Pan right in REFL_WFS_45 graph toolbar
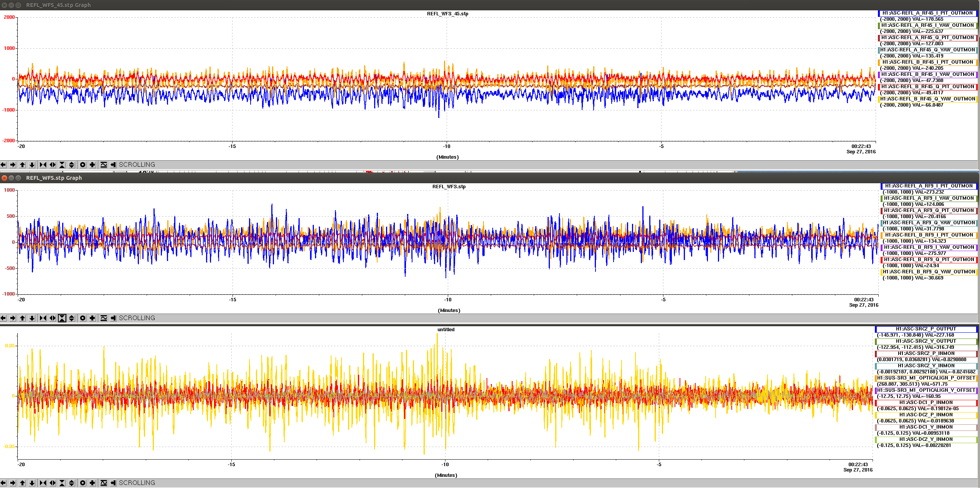The width and height of the screenshot is (980, 488). coord(13,165)
